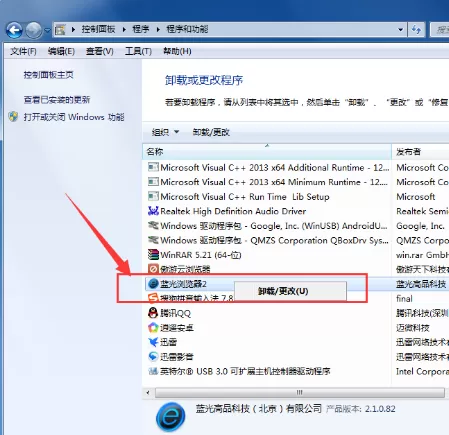Screen dimensions: 449x435
Task: Expand root arrow before 控制面板 breadcrumb
Action: (73, 30)
